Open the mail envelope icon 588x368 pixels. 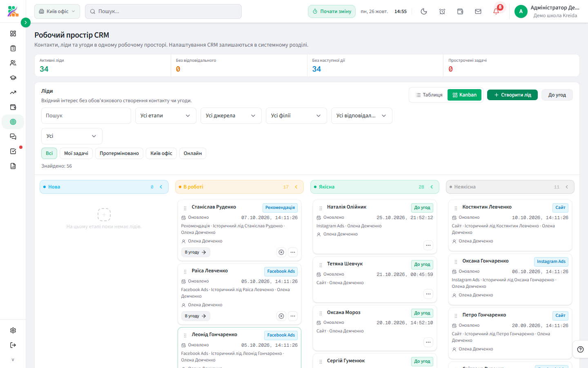tap(478, 11)
